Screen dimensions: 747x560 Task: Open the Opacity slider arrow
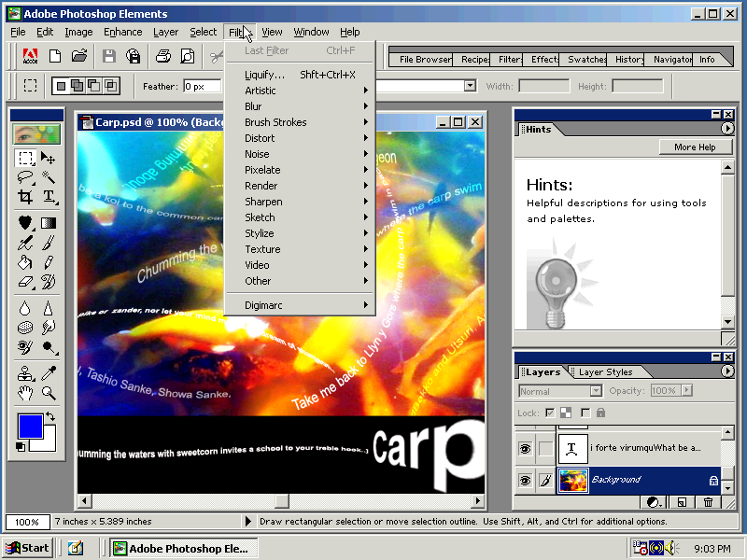pyautogui.click(x=686, y=390)
